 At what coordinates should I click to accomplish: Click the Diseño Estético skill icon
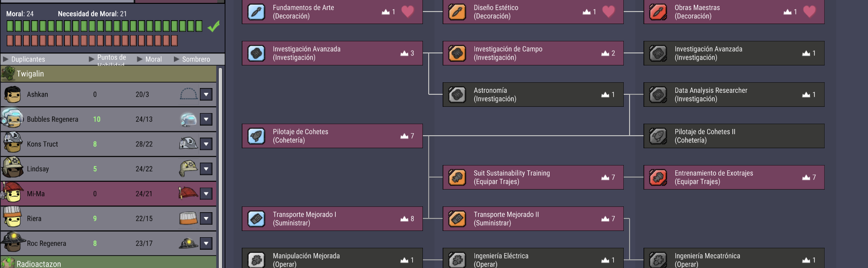click(x=457, y=12)
